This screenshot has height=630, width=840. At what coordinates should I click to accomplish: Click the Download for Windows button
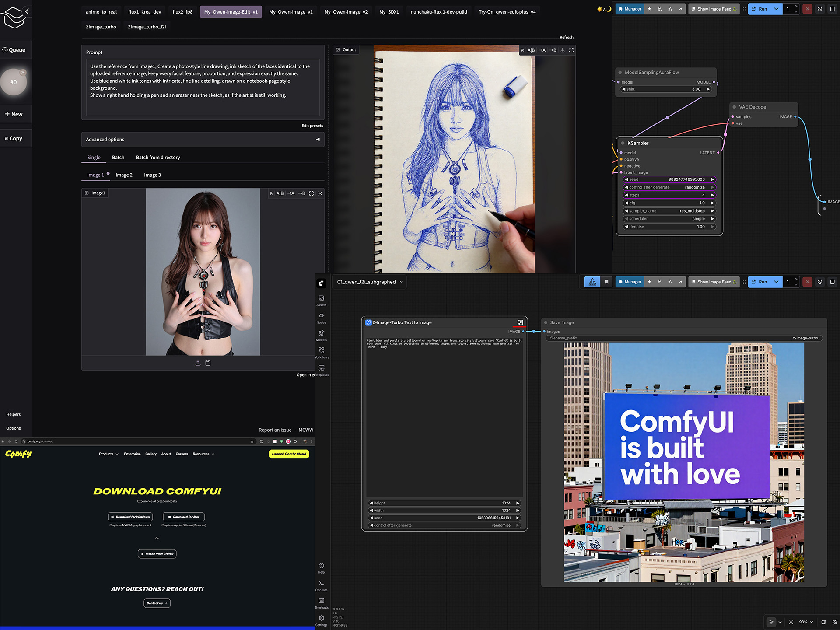[130, 517]
